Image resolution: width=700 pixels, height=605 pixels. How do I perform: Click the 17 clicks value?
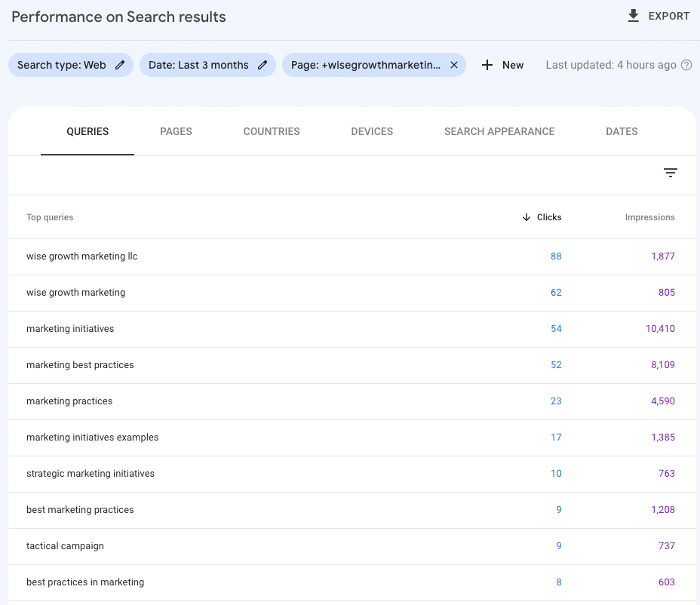556,437
